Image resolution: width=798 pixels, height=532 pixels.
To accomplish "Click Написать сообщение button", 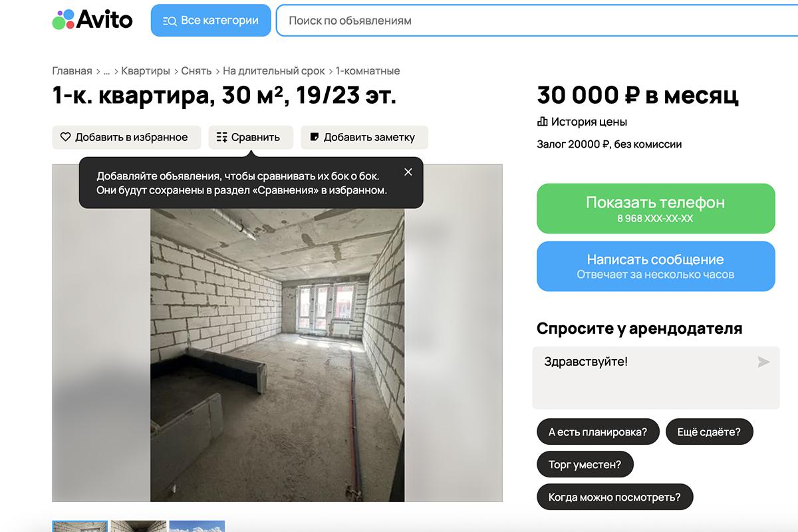I will point(656,266).
